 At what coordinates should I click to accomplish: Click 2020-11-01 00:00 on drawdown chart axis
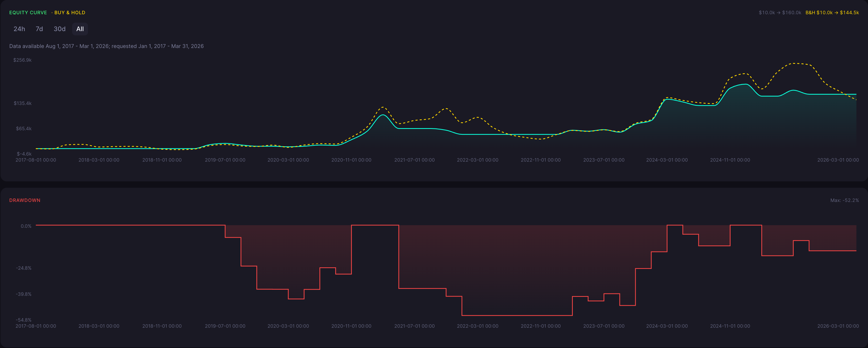tap(352, 326)
